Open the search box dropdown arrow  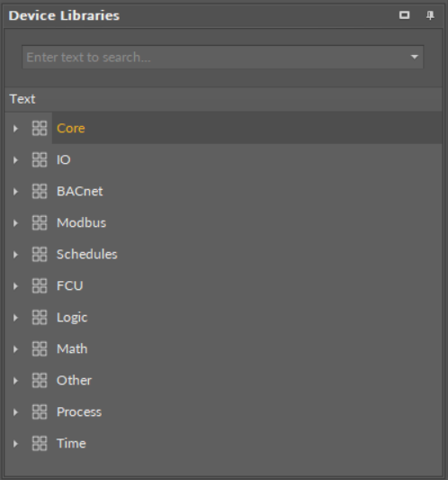point(415,58)
